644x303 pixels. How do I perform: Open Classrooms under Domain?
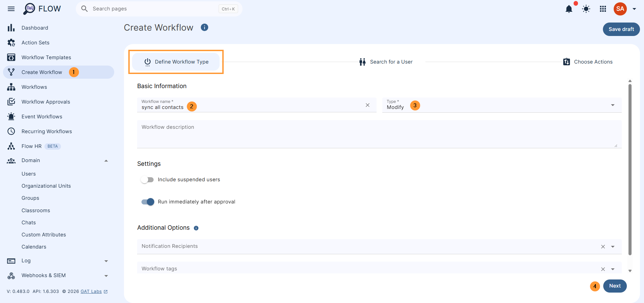(x=36, y=211)
